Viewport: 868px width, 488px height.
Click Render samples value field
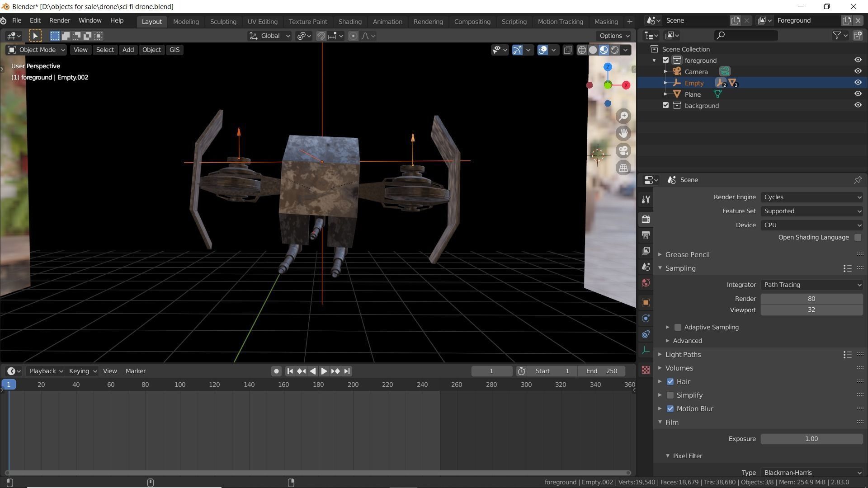click(x=812, y=299)
